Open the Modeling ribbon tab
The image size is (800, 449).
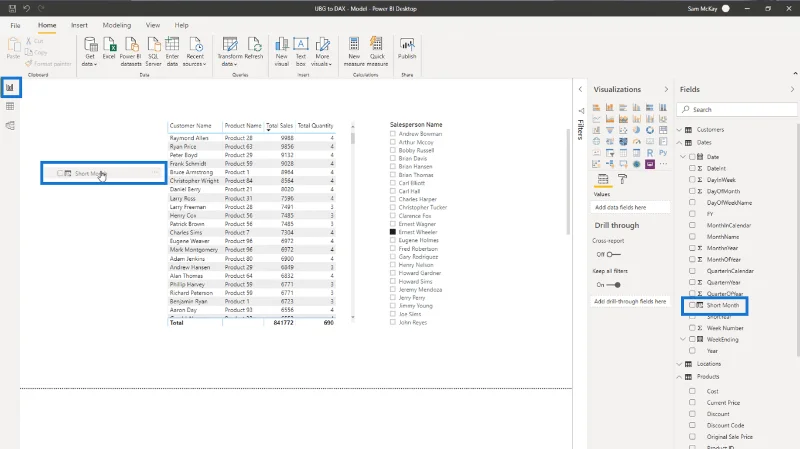(117, 25)
